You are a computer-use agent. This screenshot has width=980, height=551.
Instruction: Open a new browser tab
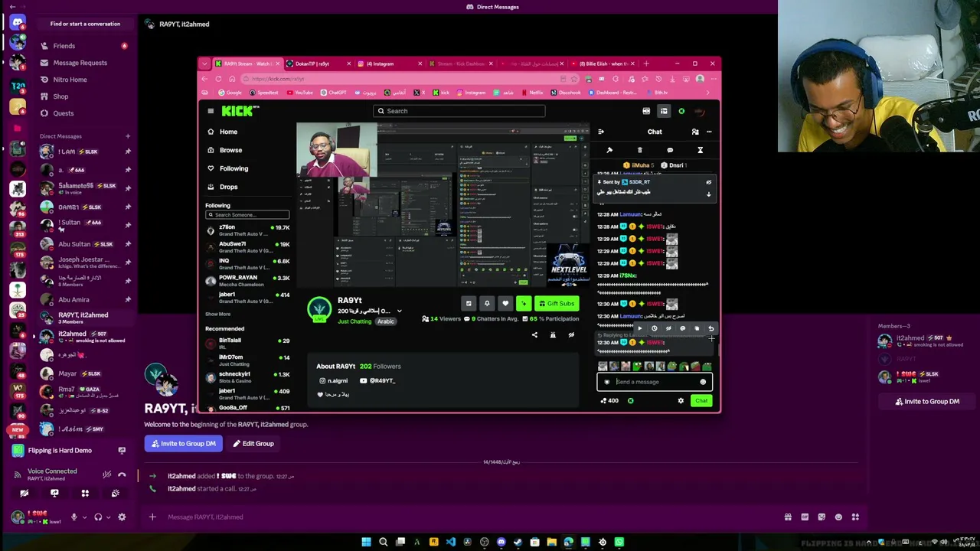pos(646,64)
